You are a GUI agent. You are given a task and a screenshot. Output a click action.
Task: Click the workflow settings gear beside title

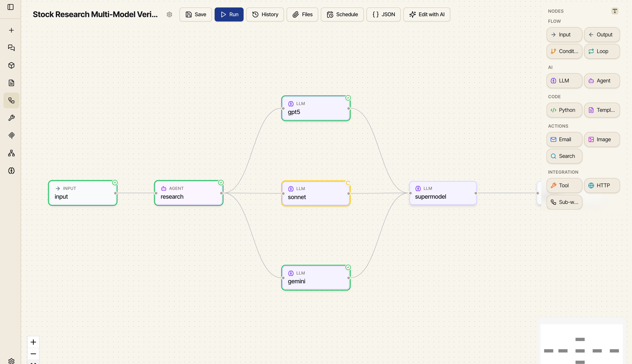(169, 14)
